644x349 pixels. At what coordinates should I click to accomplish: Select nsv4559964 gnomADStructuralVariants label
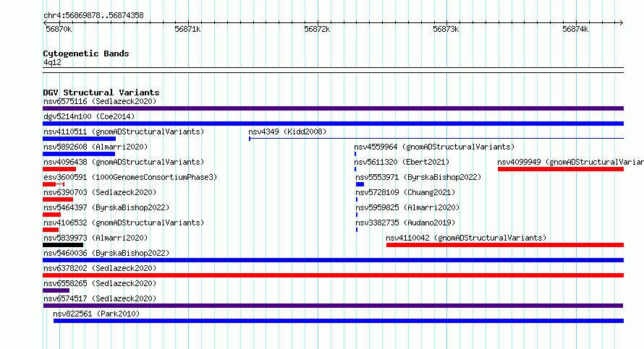434,147
